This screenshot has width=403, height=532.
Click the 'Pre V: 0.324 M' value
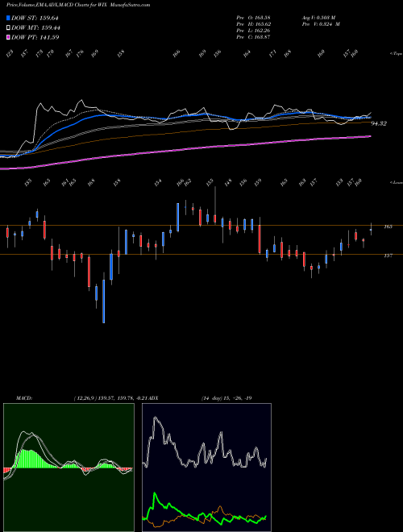[321, 24]
